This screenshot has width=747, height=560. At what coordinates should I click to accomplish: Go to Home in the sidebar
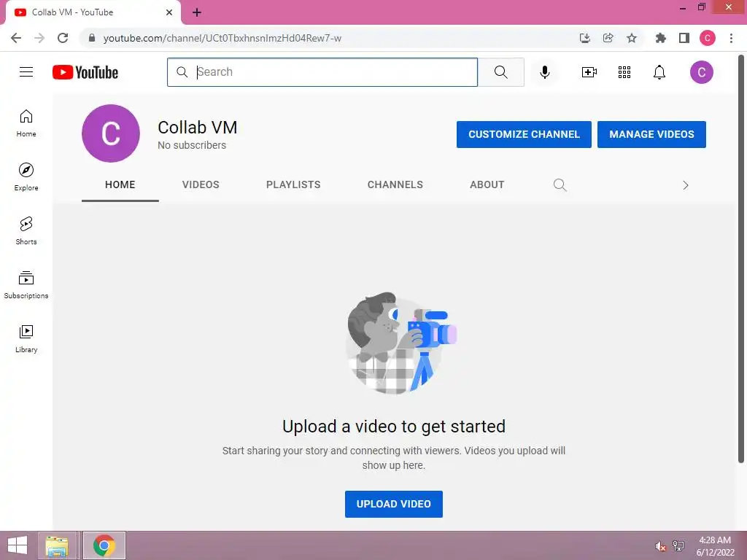26,122
